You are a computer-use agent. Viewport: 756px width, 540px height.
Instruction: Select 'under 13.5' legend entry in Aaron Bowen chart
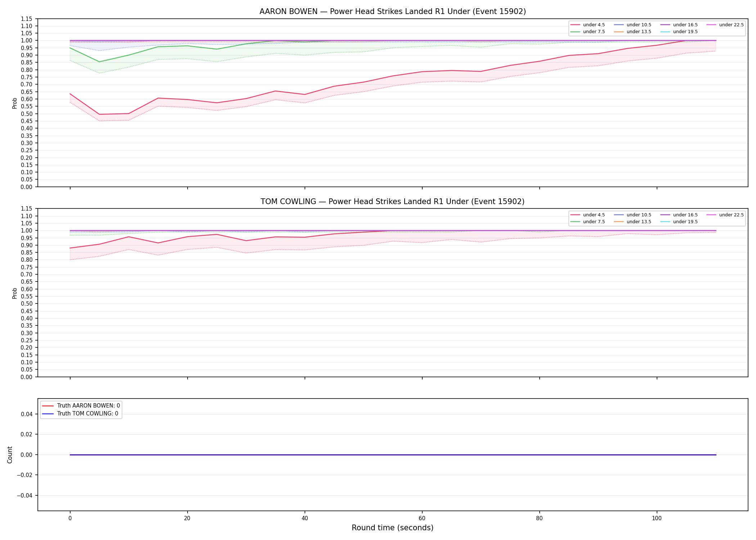tap(633, 32)
